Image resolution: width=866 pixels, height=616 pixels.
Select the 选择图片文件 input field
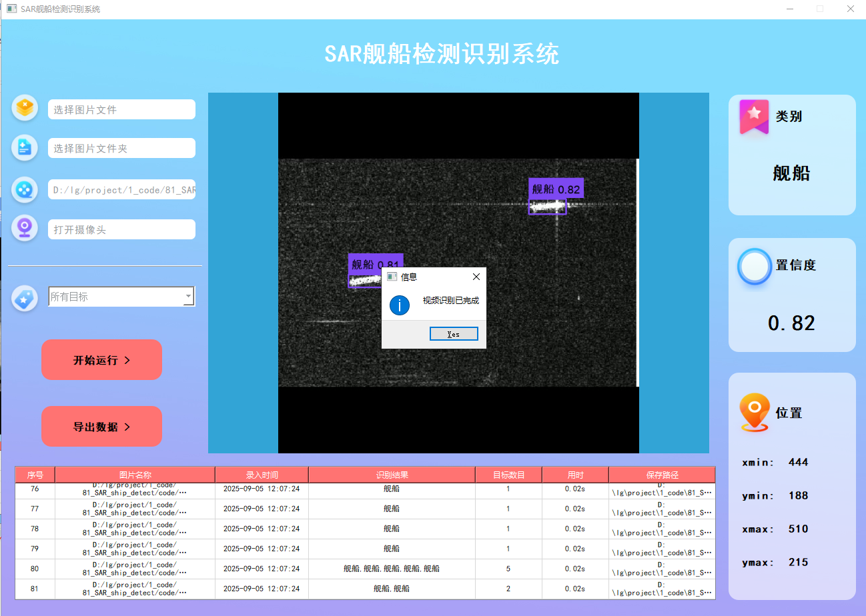(x=121, y=109)
